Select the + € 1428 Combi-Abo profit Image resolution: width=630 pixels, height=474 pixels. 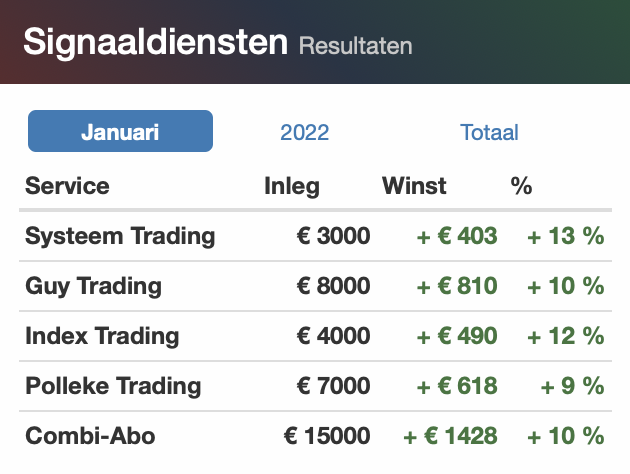pos(450,436)
